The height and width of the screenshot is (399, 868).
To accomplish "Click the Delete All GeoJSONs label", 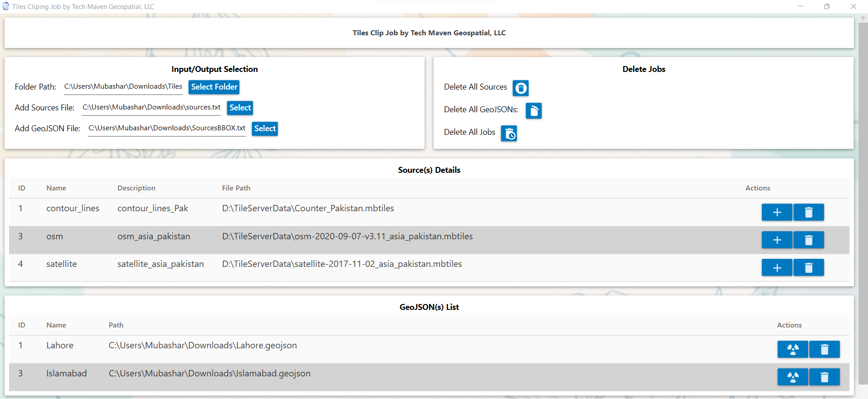I will tap(481, 109).
